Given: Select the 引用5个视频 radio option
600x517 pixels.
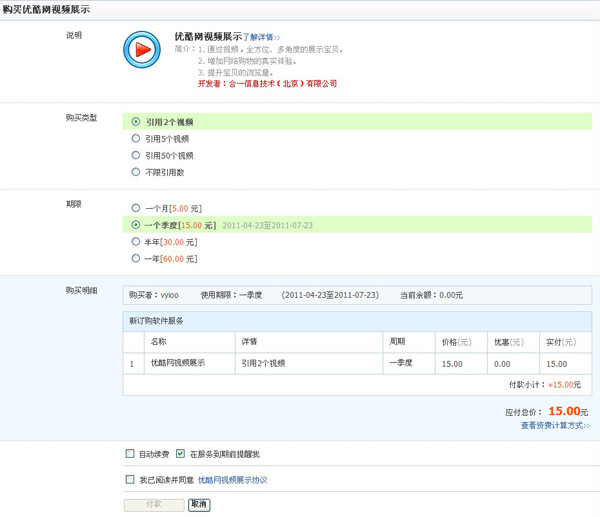Looking at the screenshot, I should (135, 139).
